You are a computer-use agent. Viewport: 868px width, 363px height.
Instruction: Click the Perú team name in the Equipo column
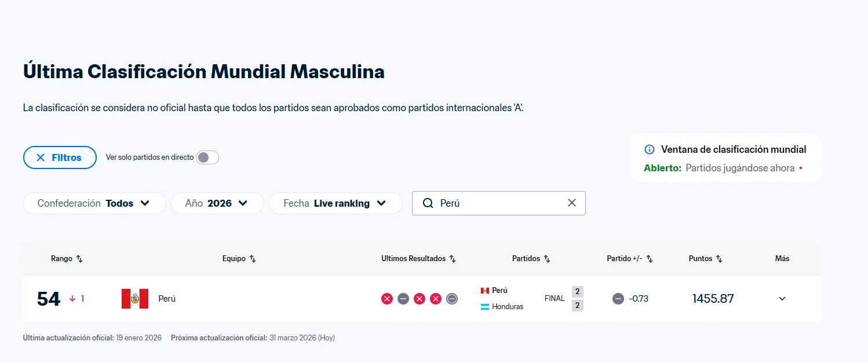[167, 299]
